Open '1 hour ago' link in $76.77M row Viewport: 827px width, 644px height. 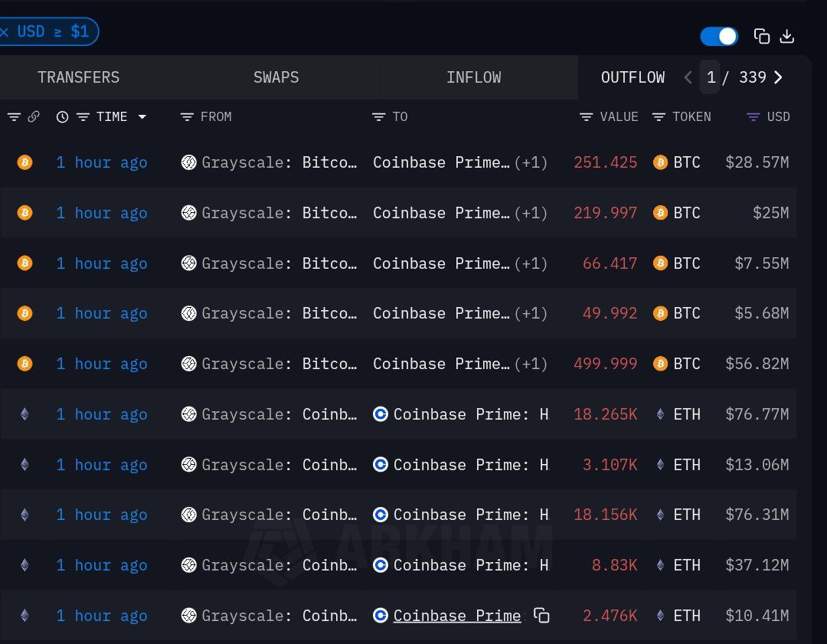pos(102,414)
